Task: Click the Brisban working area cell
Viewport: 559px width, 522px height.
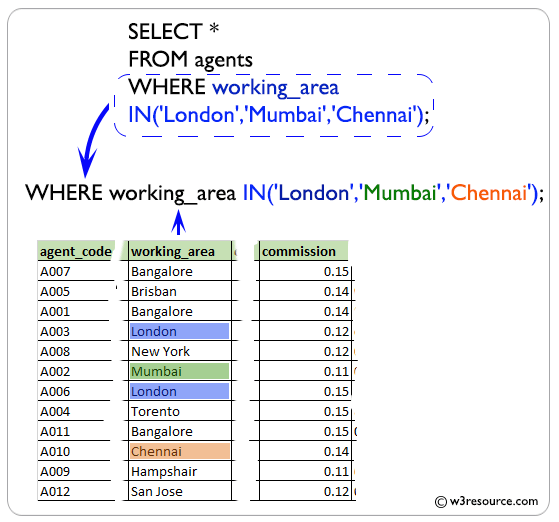Action: 180,291
